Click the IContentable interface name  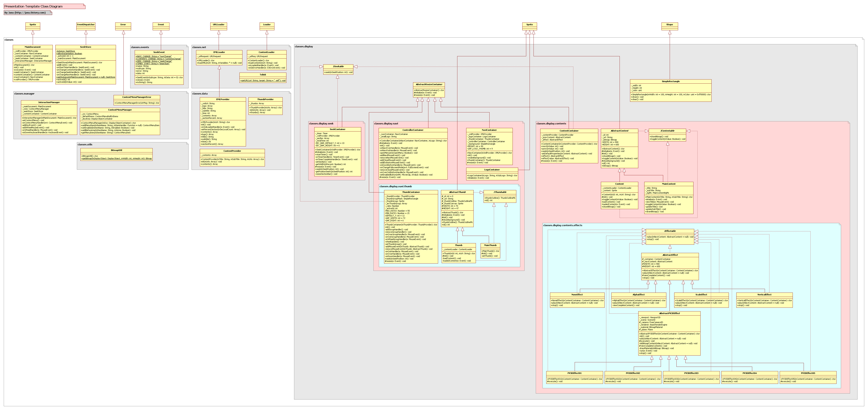click(667, 131)
